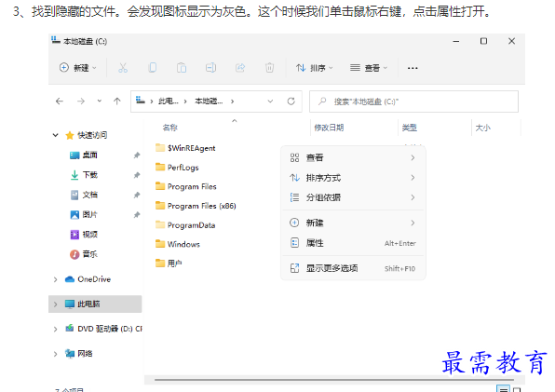555x392 pixels.
Task: Expand the 此电脑 tree node
Action: click(x=56, y=304)
